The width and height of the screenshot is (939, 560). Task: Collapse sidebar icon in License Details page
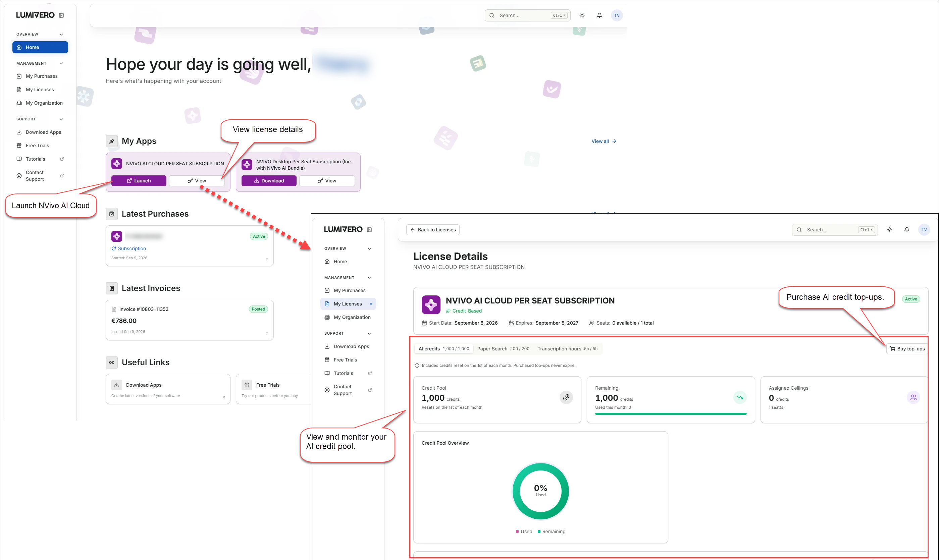369,230
